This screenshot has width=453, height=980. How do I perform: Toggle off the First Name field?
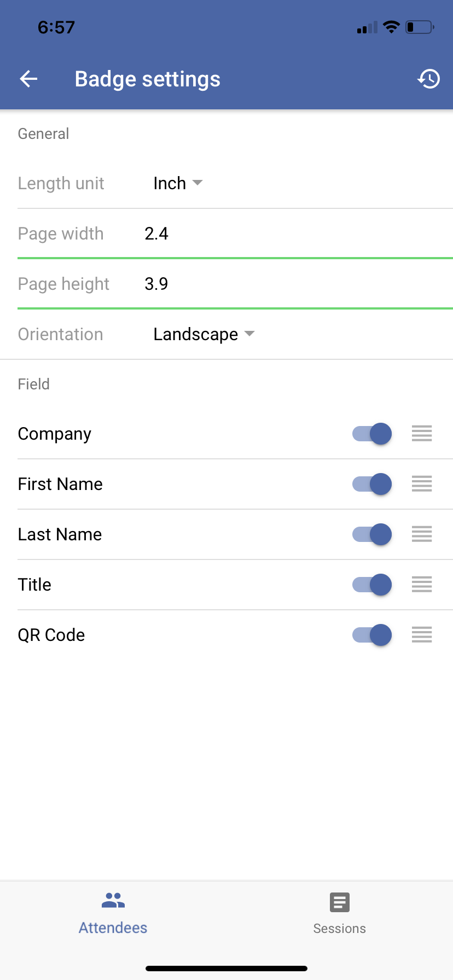pyautogui.click(x=372, y=484)
